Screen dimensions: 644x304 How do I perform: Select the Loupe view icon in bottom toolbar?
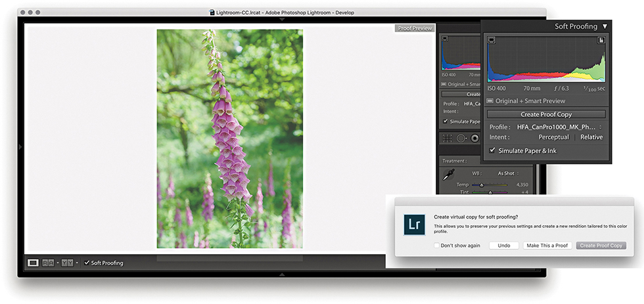(33, 263)
